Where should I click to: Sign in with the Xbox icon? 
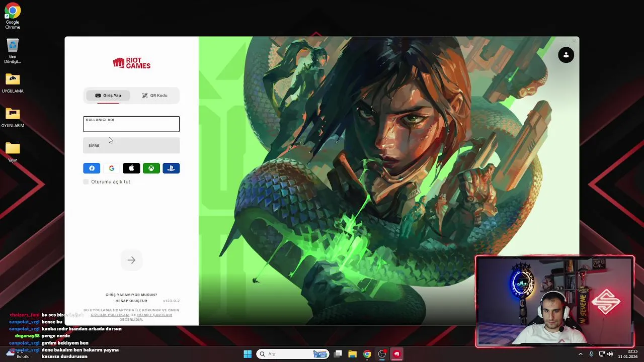pyautogui.click(x=151, y=168)
